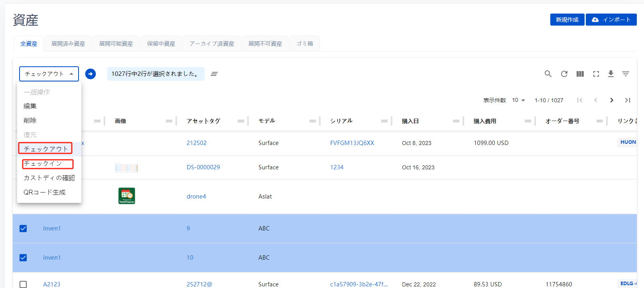Click the 新規作成 button
This screenshot has width=644, height=288.
click(567, 20)
